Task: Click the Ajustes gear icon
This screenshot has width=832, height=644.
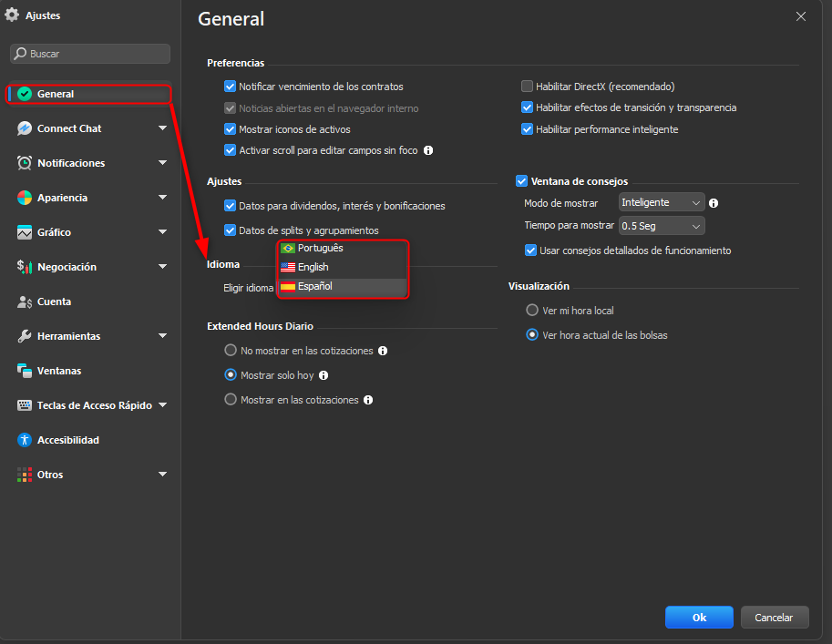Action: 12,15
